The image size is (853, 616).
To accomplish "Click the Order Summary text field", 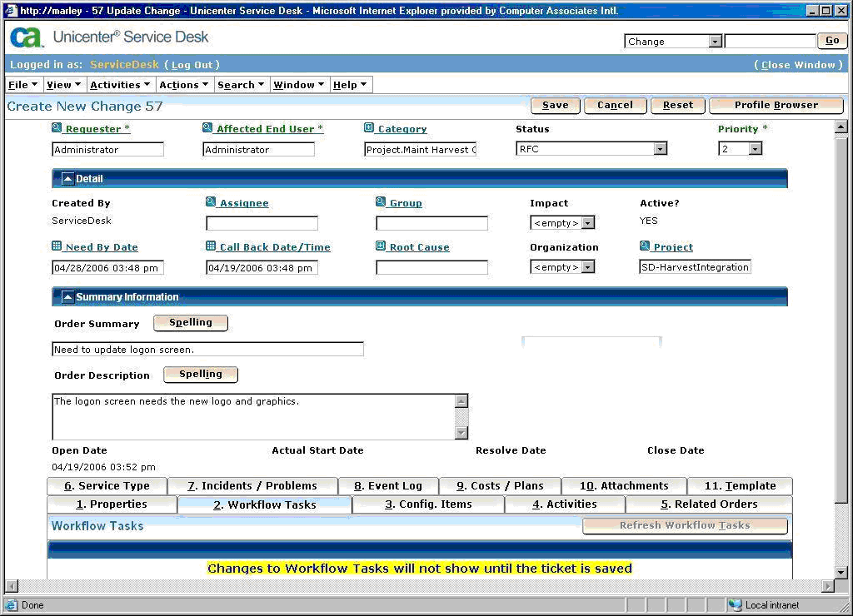I will [207, 349].
